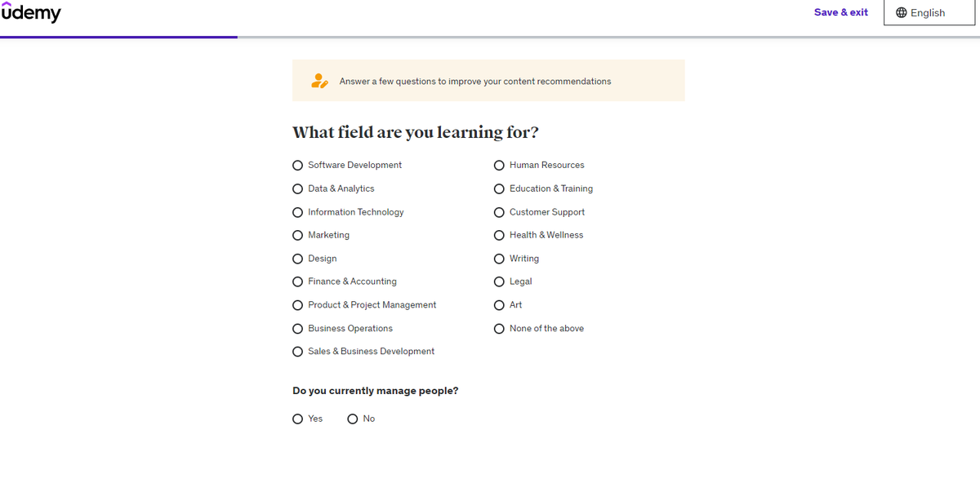Select No for managing people
The width and height of the screenshot is (980, 483).
point(353,419)
